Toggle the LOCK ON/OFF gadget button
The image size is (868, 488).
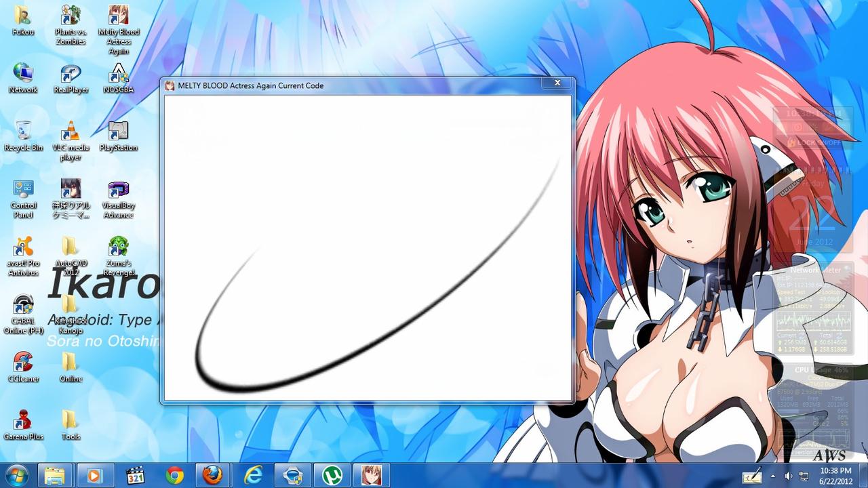(813, 143)
